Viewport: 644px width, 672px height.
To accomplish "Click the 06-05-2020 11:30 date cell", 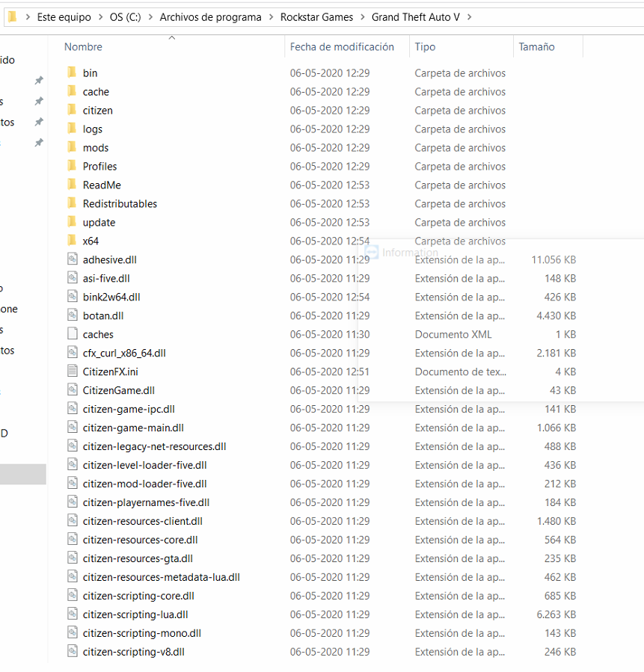I will tap(330, 334).
